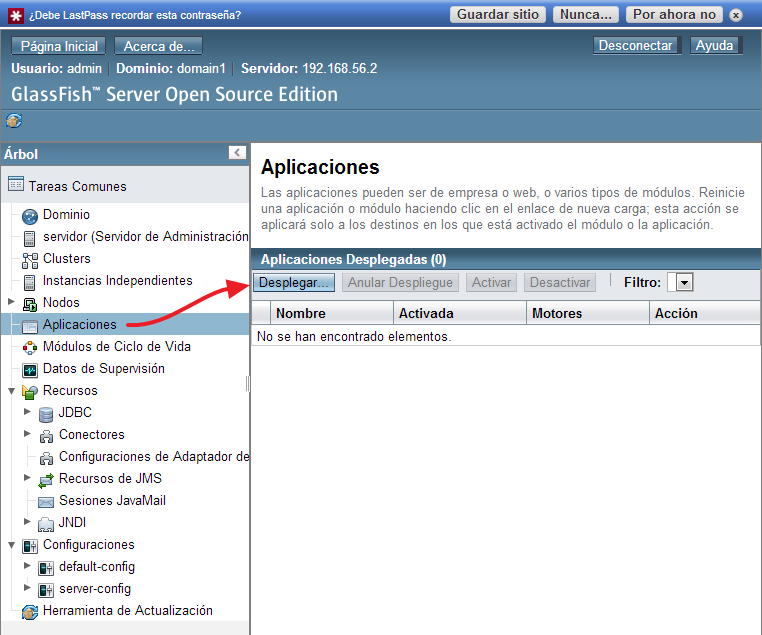Click the Desplegar... button
The image size is (762, 635).
[x=294, y=283]
